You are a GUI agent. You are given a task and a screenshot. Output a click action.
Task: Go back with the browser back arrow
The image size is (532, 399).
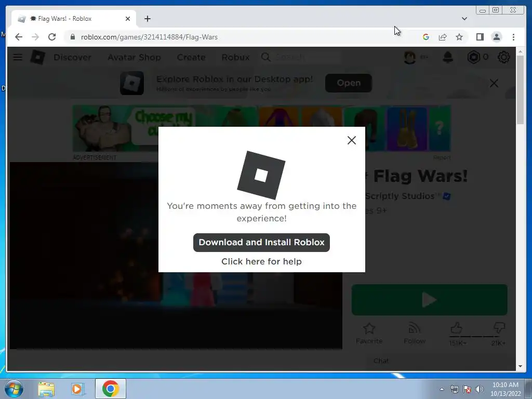[x=19, y=37]
